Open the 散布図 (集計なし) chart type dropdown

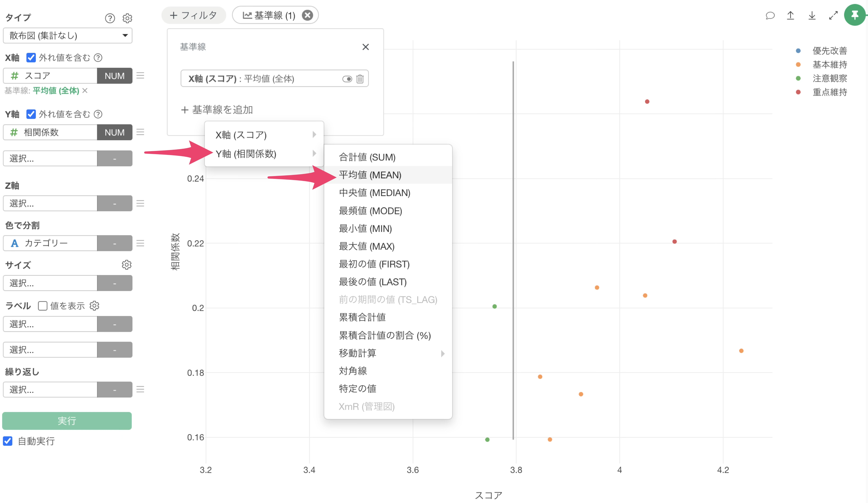(67, 35)
